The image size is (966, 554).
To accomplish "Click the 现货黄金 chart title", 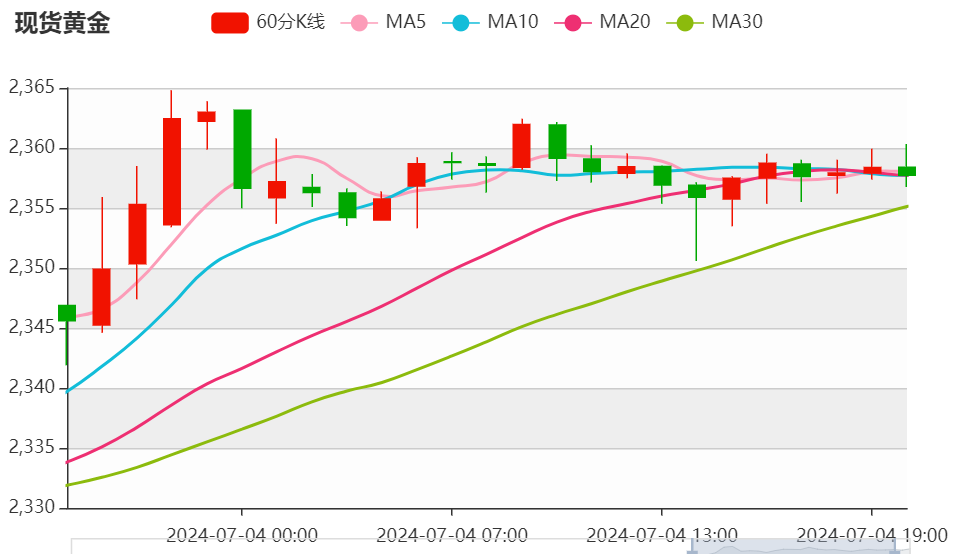I will click(62, 23).
